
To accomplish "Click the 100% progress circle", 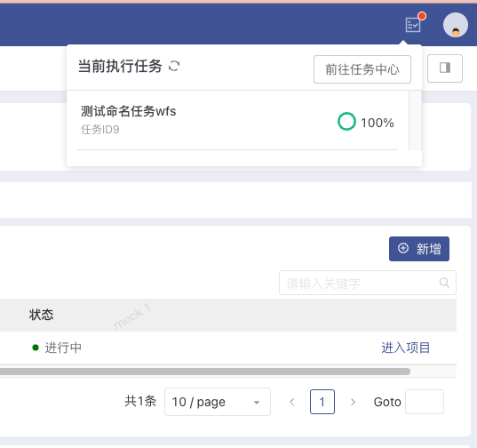I will (346, 122).
